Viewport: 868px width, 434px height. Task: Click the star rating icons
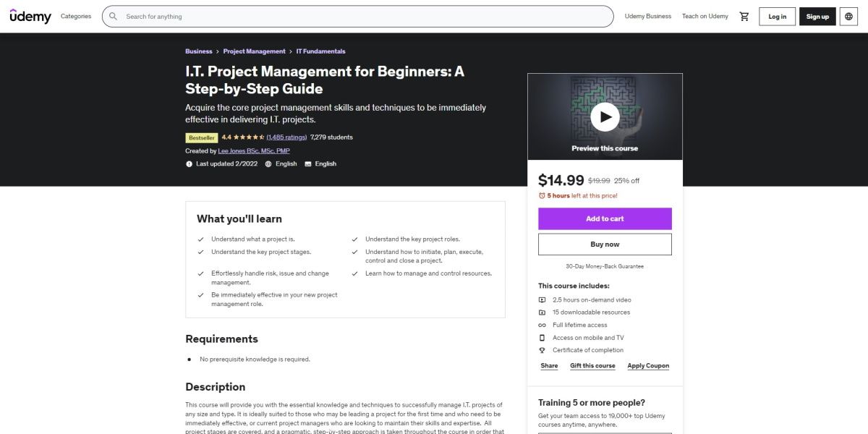[249, 137]
